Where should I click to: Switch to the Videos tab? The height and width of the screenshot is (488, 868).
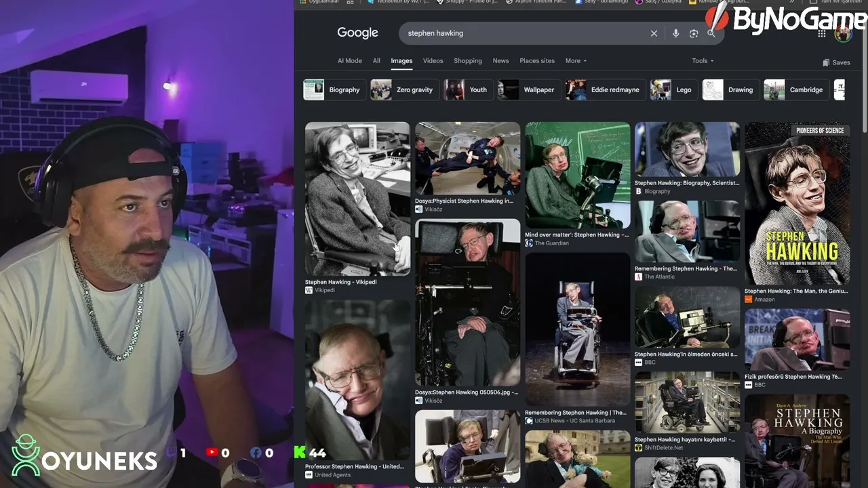[433, 61]
